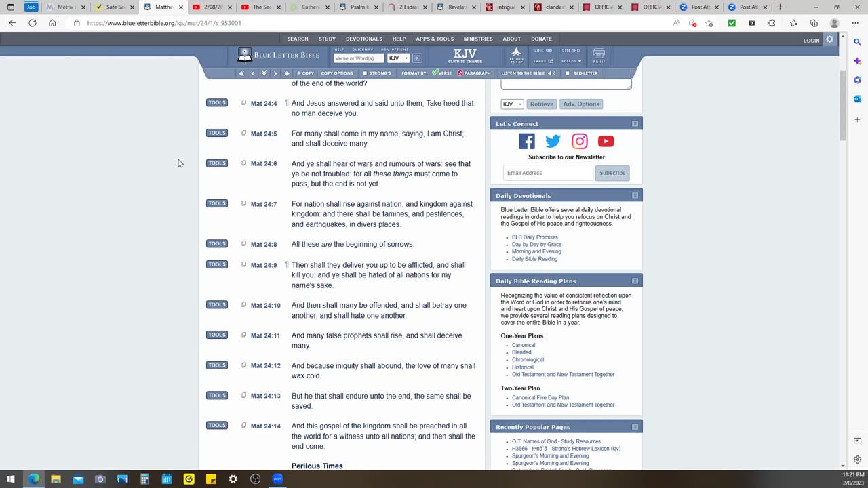Go to first chapter double-left arrow
Viewport: 868px width, 488px height.
coord(241,73)
